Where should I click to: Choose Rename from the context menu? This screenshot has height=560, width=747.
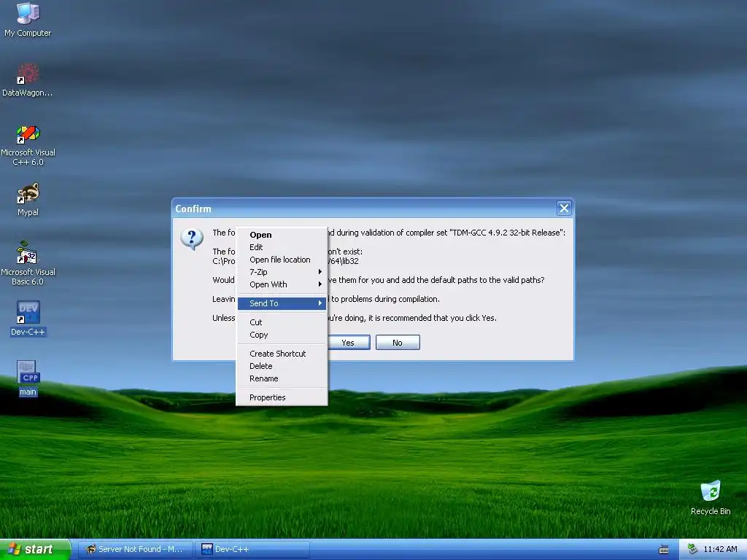282,378
